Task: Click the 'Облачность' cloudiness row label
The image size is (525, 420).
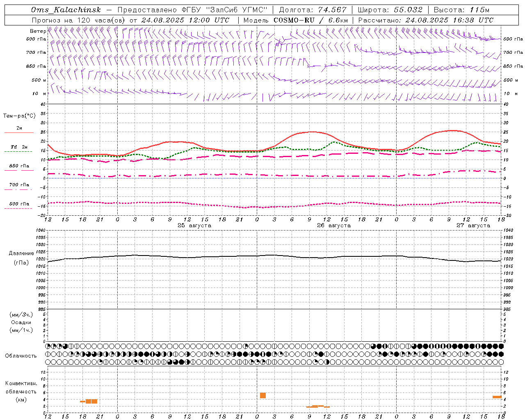Action: (21, 356)
